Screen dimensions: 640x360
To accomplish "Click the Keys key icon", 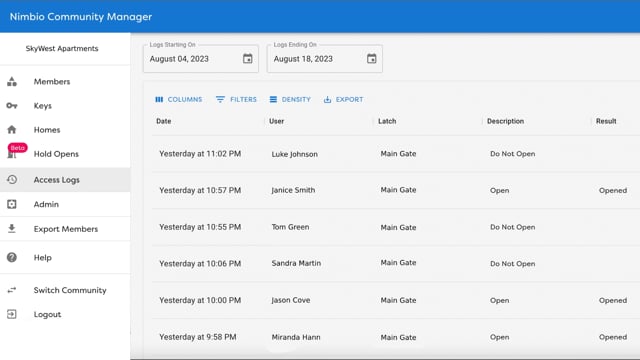I will click(x=12, y=106).
